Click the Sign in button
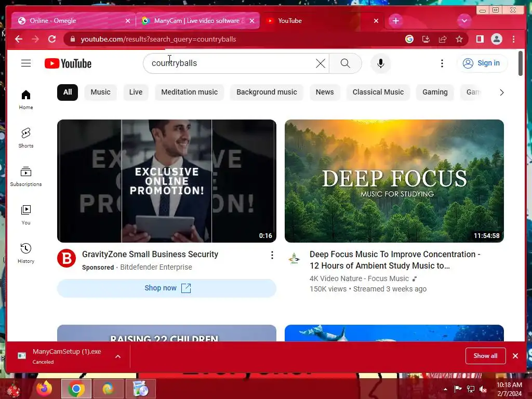The image size is (532, 399). pyautogui.click(x=482, y=63)
